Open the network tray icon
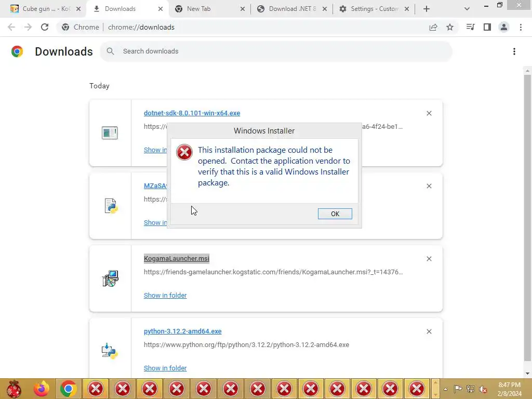The width and height of the screenshot is (532, 399). pyautogui.click(x=471, y=389)
